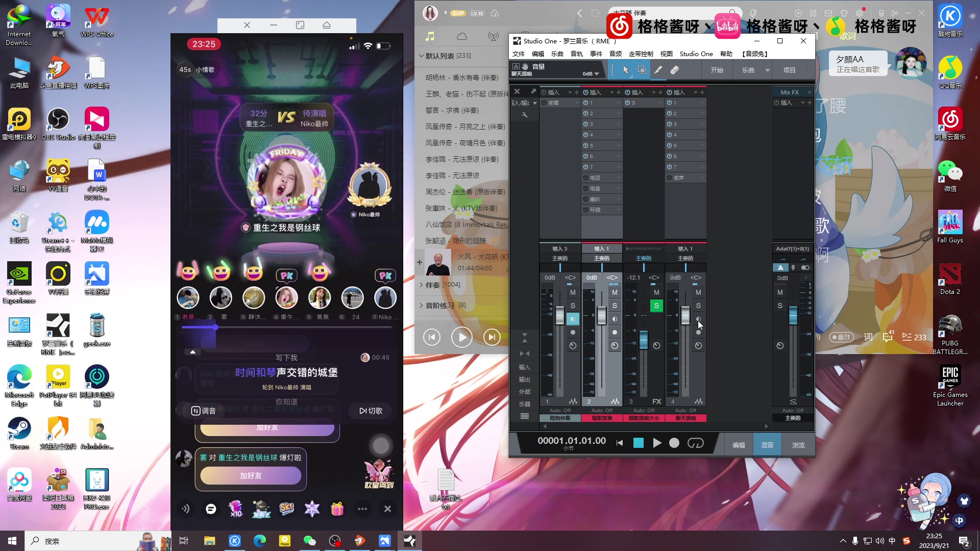The image size is (980, 551).
Task: Mute the main output channel
Action: point(780,292)
